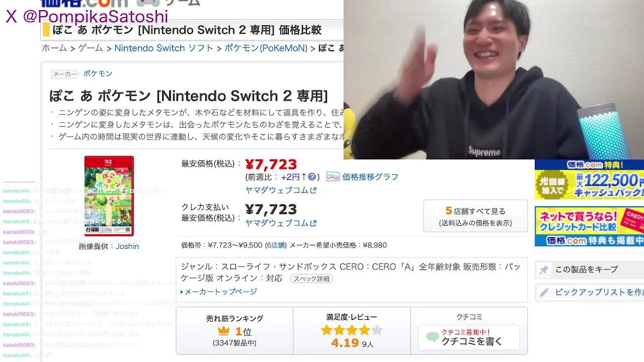Open the 価格推移グラフ link
The image size is (644, 362).
[370, 177]
